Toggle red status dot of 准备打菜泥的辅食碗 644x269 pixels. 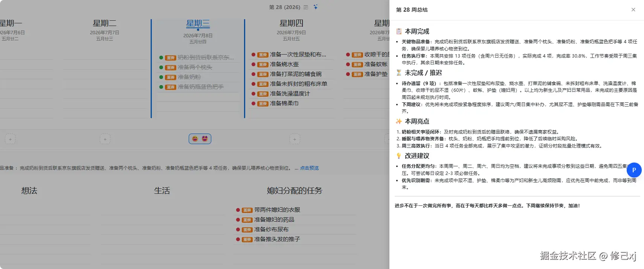pyautogui.click(x=253, y=74)
